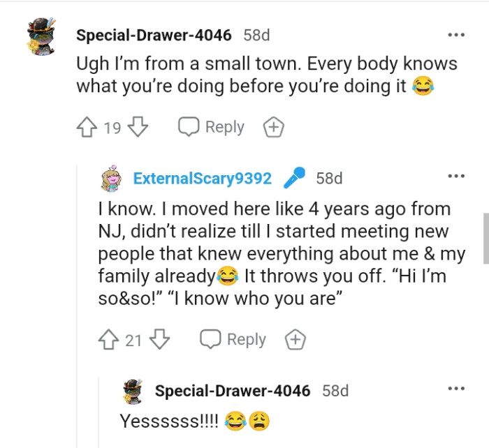The image size is (489, 448).
Task: Open avatar on the 'Yessssss!!!!' reply
Action: click(133, 391)
